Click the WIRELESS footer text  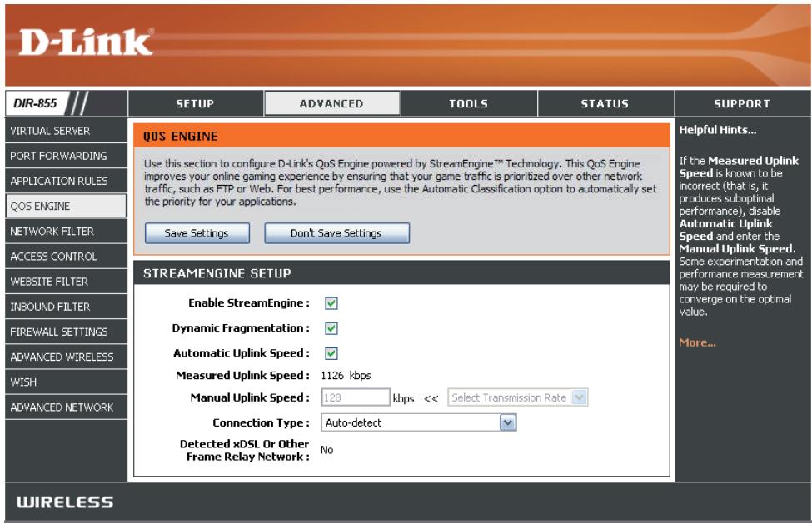click(65, 502)
